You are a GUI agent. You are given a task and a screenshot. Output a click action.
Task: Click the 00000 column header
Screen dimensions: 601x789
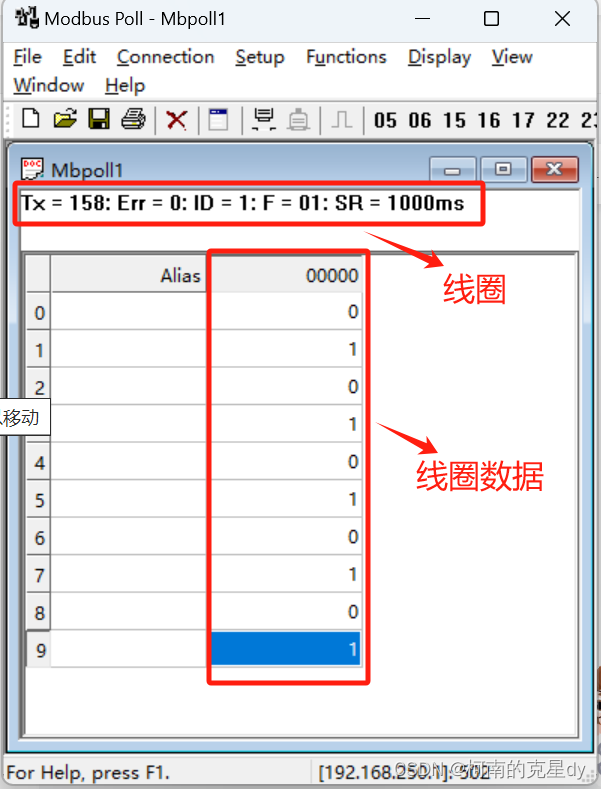tap(286, 275)
